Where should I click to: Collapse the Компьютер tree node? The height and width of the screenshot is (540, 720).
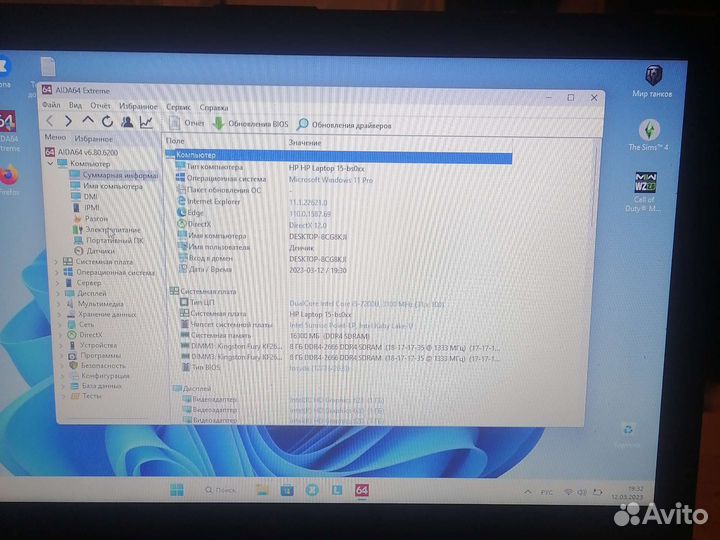point(51,163)
